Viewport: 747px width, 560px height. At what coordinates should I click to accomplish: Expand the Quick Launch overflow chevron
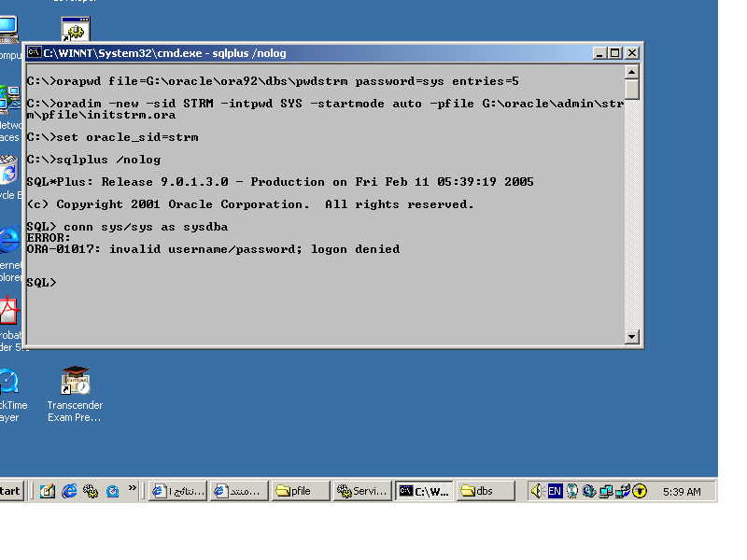click(133, 487)
